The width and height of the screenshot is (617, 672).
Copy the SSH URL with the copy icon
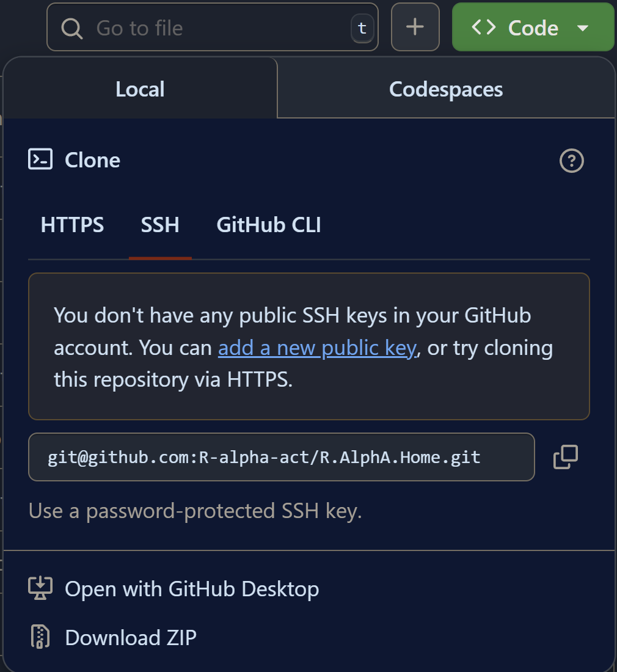click(x=566, y=457)
